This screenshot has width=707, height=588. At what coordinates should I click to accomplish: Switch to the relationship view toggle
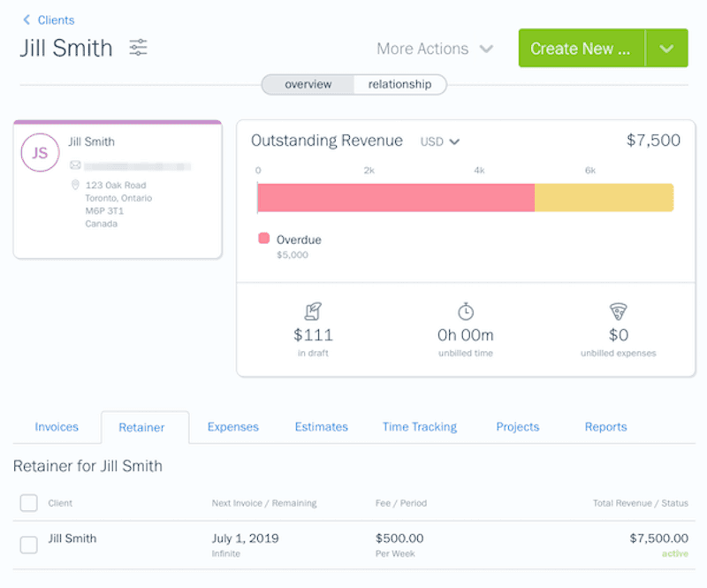pyautogui.click(x=399, y=85)
